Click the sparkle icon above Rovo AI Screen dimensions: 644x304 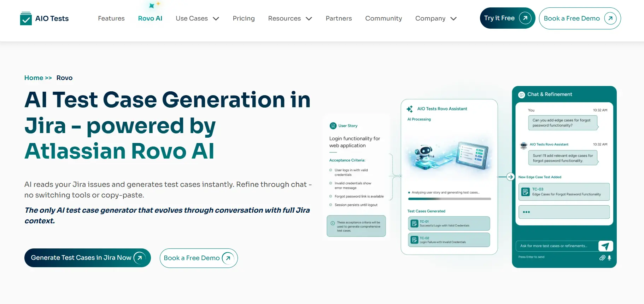(x=154, y=5)
